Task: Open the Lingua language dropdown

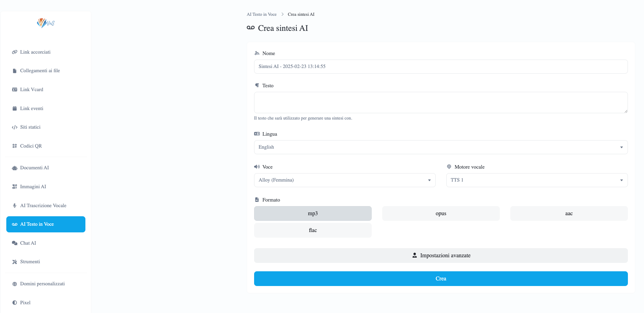Action: coord(441,147)
